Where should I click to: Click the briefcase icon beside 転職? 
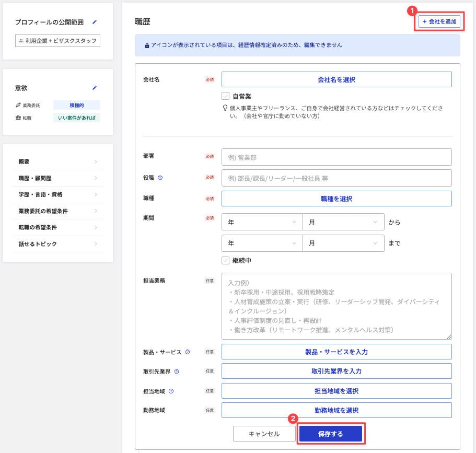point(18,118)
